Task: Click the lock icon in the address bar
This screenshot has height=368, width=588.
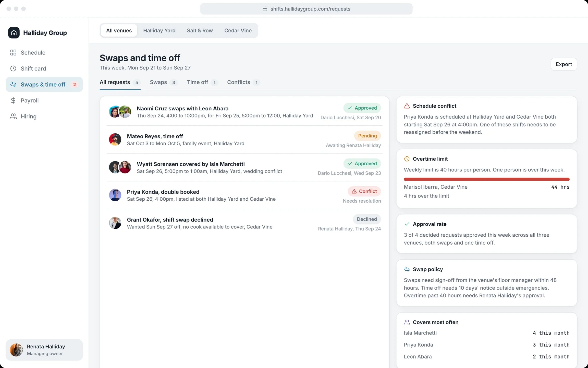Action: (265, 9)
